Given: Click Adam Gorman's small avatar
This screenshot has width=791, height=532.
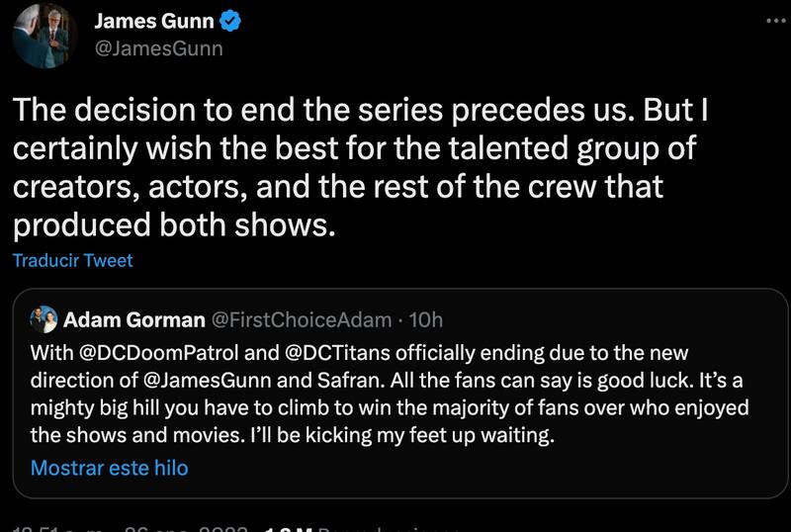Looking at the screenshot, I should click(45, 319).
